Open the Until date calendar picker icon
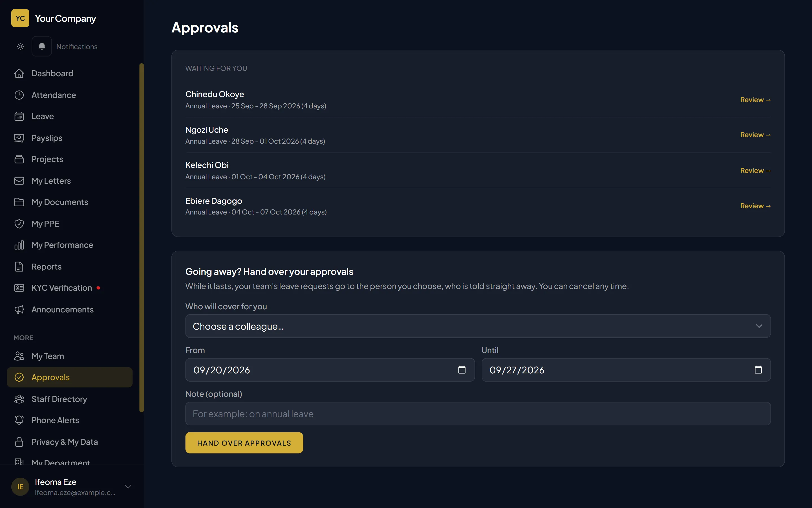The width and height of the screenshot is (812, 508). (x=758, y=370)
